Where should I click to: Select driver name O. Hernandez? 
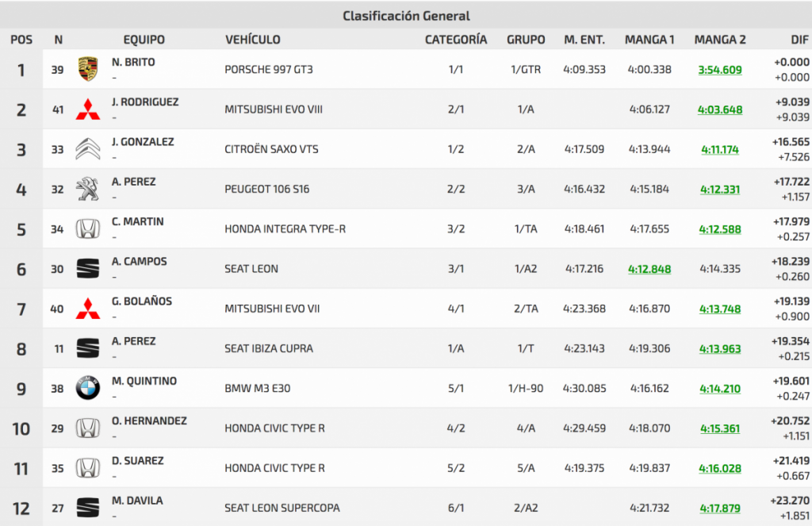click(x=149, y=420)
